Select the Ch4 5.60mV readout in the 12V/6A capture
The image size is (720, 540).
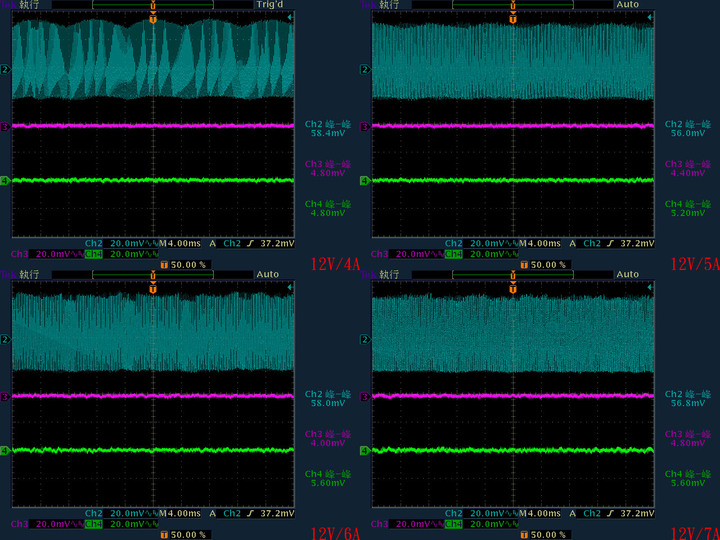[328, 478]
